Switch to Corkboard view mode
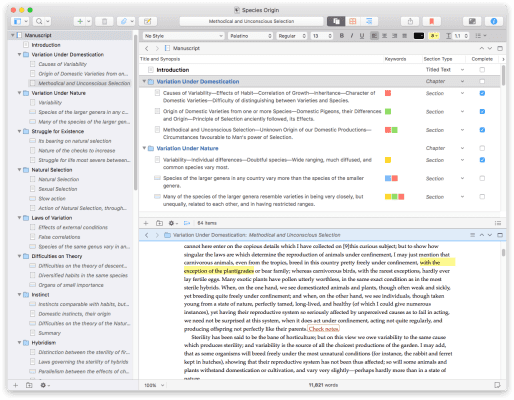Viewport: 514px width, 400px height. click(353, 21)
